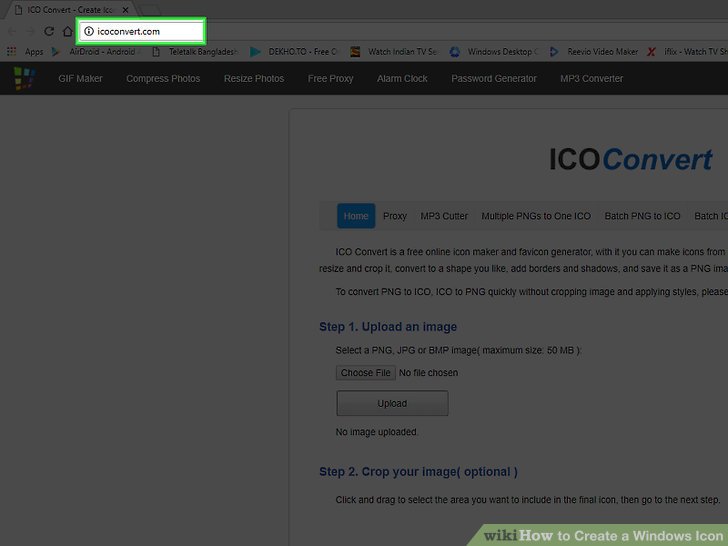Open the Windows Desktop bookmark
728x546 pixels.
(x=494, y=52)
